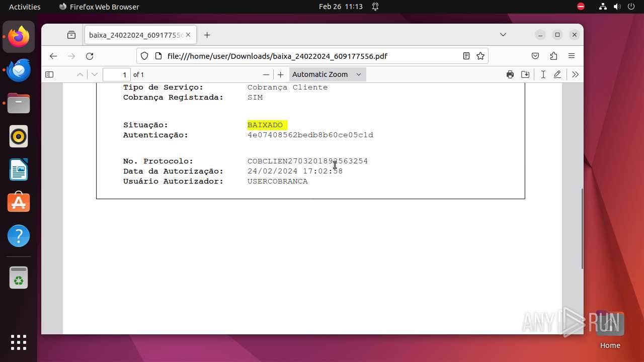644x362 pixels.
Task: Click the SIM value
Action: tap(255, 97)
